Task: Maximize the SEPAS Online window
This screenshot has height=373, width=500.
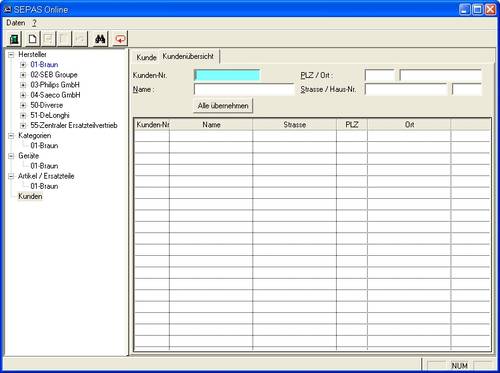Action: click(477, 9)
